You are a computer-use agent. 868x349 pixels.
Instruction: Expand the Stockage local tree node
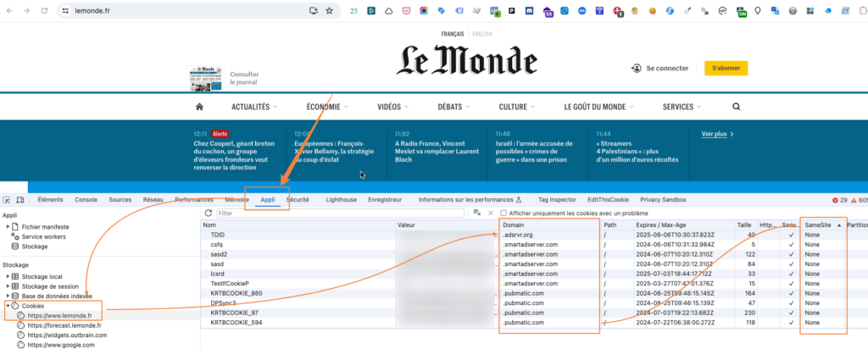pyautogui.click(x=8, y=276)
